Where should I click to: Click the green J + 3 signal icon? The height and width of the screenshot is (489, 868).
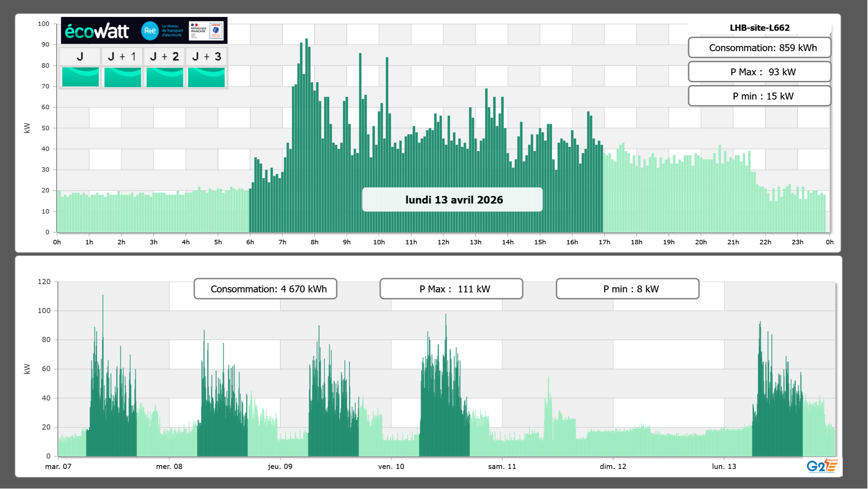tap(206, 77)
